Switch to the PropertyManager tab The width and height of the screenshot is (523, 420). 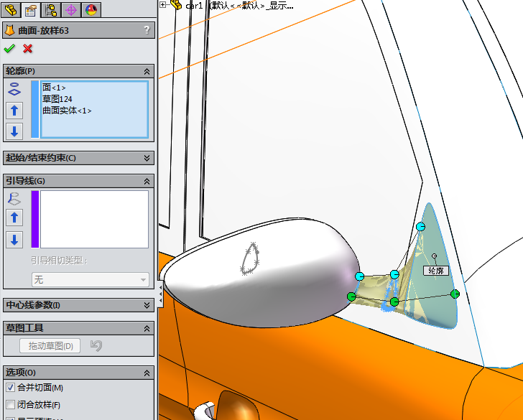(30, 9)
